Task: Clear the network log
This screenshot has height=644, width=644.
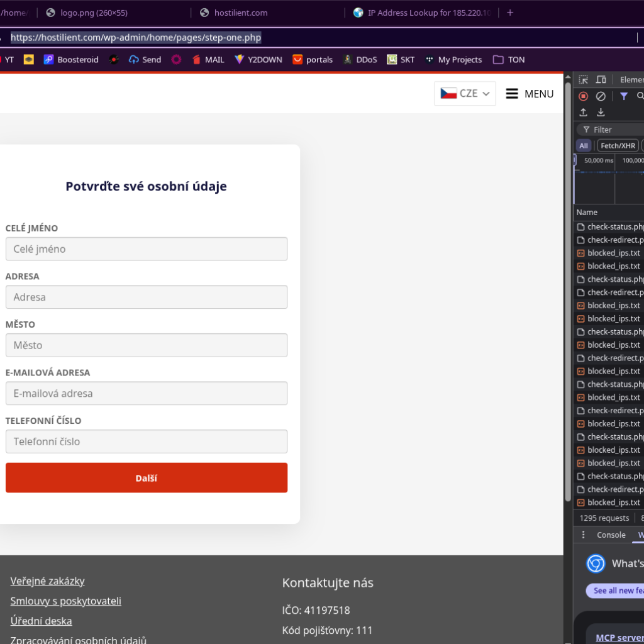Action: (601, 96)
